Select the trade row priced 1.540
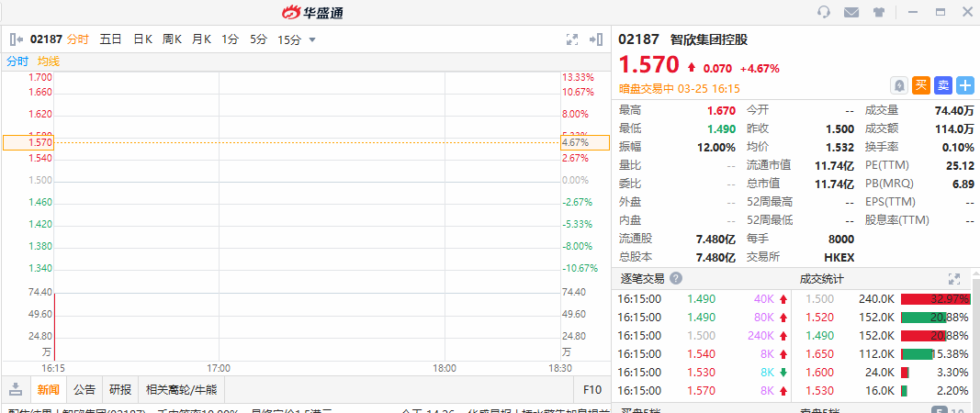The height and width of the screenshot is (413, 980). click(703, 353)
